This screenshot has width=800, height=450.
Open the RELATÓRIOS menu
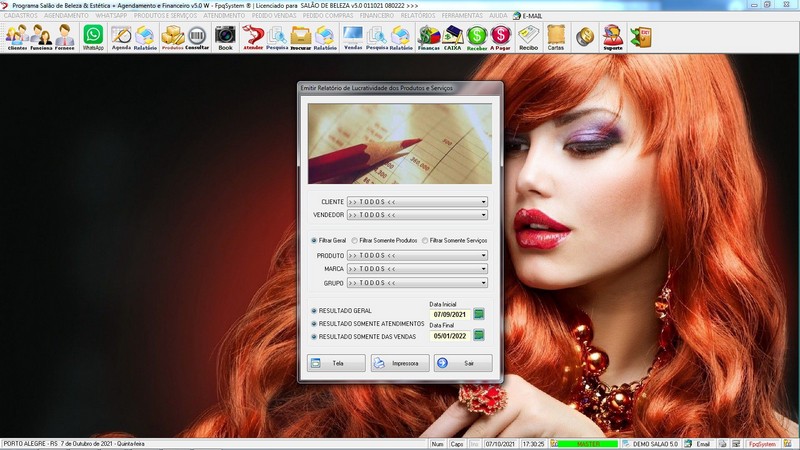tap(417, 16)
